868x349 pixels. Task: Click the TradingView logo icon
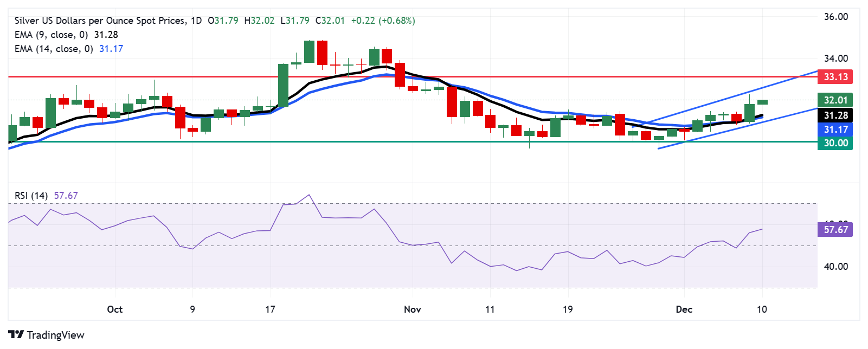(16, 335)
